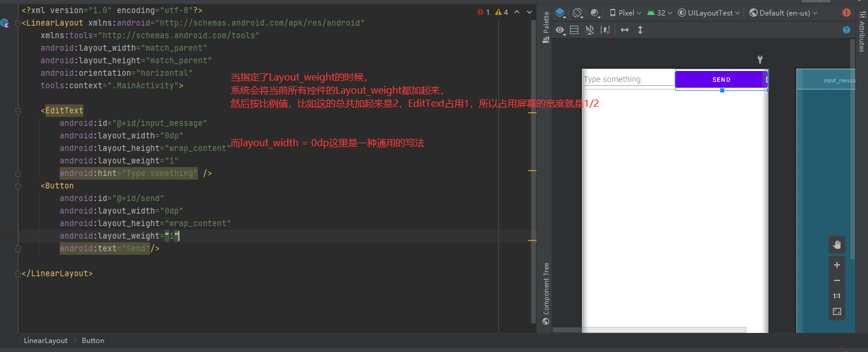Click the <EditText opening tag text

(x=62, y=111)
